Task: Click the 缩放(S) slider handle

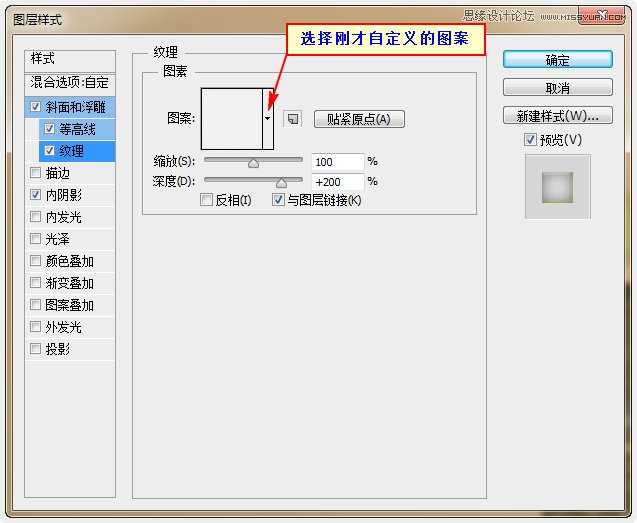Action: click(x=254, y=163)
